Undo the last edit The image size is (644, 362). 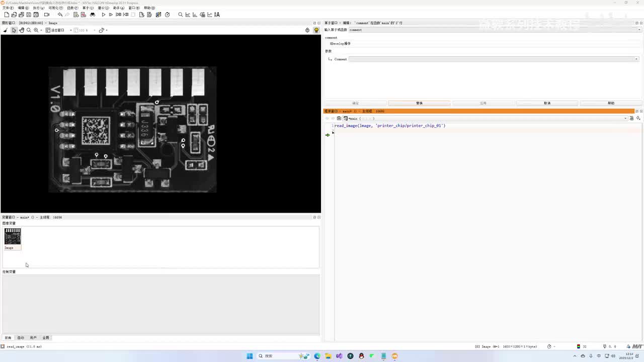click(60, 15)
